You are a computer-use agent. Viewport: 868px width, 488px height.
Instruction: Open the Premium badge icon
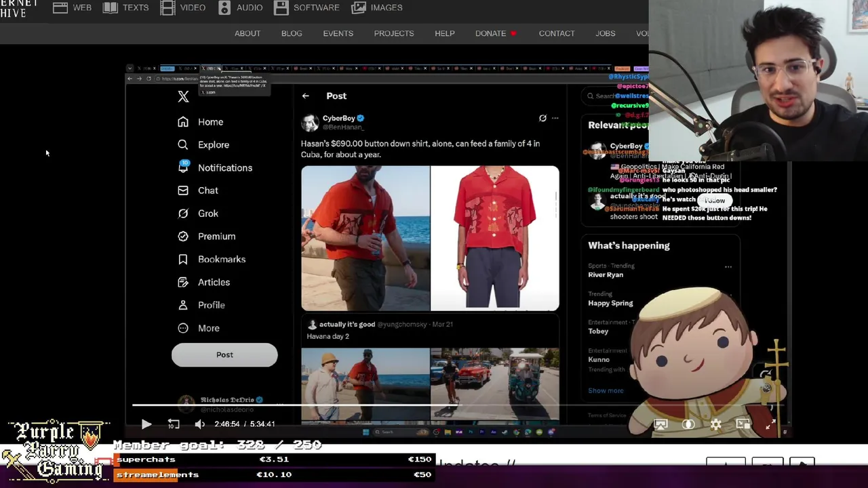pos(183,237)
